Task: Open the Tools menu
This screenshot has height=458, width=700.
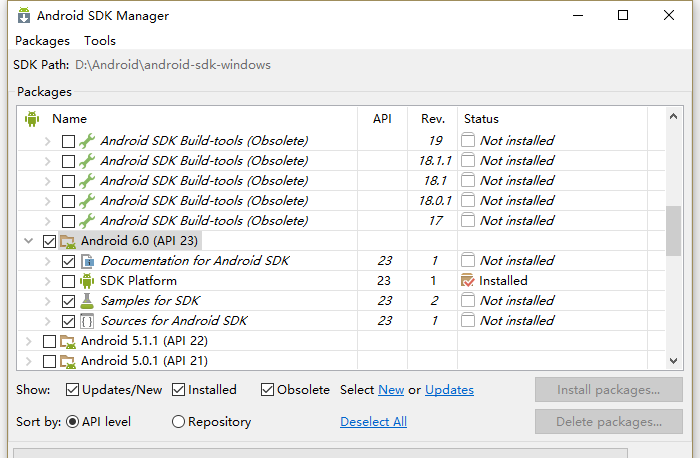Action: [100, 41]
